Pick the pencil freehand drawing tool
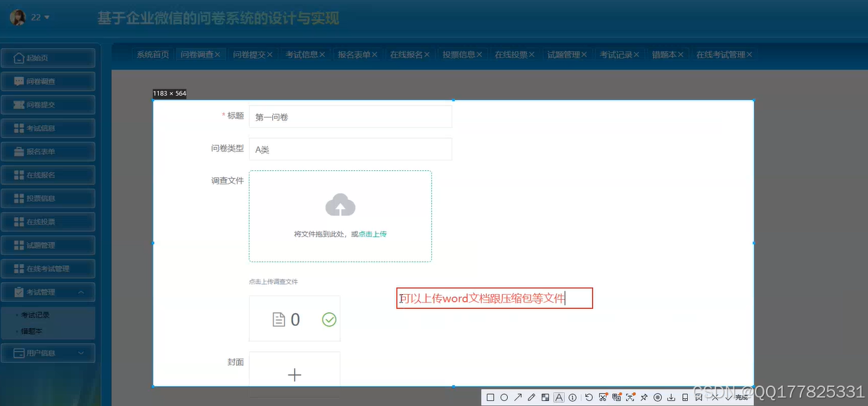The height and width of the screenshot is (406, 868). (532, 397)
